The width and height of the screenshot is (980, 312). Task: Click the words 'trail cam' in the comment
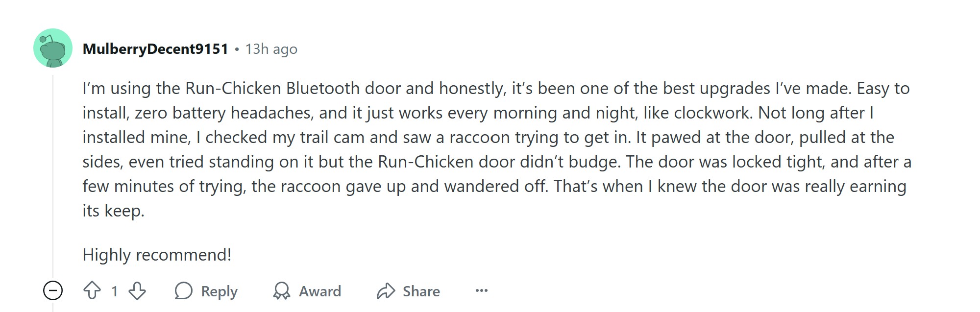click(x=333, y=138)
